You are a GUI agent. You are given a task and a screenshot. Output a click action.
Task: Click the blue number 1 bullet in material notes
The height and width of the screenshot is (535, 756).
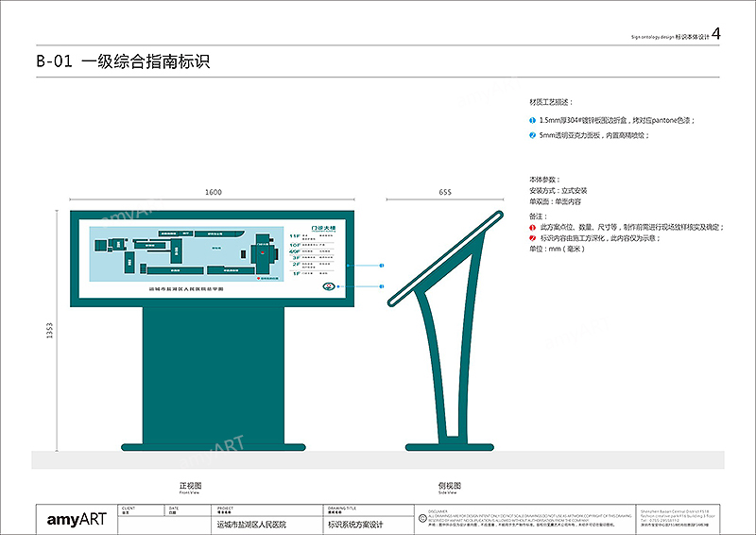click(532, 120)
